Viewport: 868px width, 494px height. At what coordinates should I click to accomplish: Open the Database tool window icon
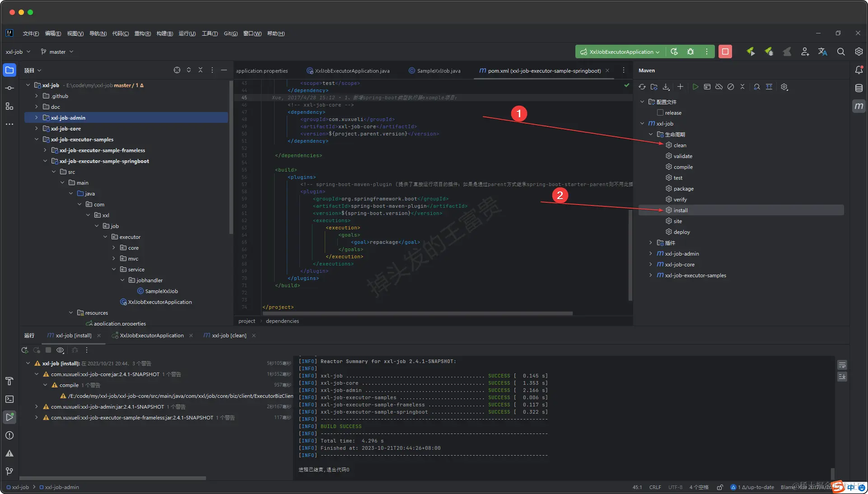tap(859, 88)
